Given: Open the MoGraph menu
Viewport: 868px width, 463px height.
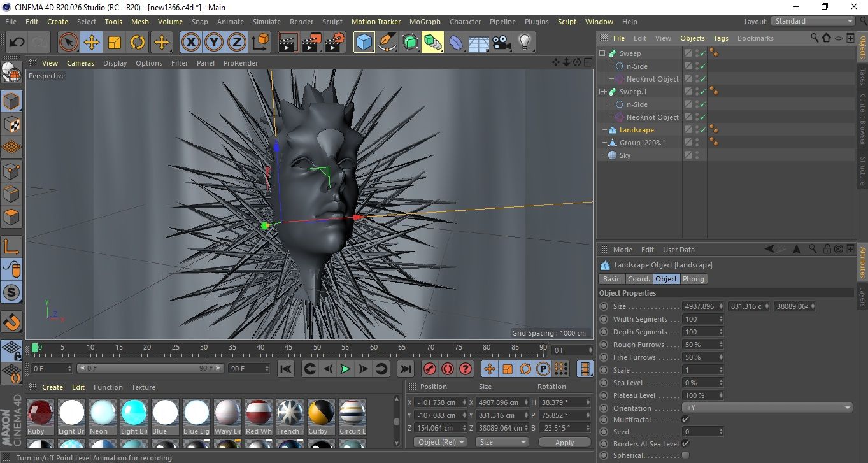Looking at the screenshot, I should click(x=425, y=22).
